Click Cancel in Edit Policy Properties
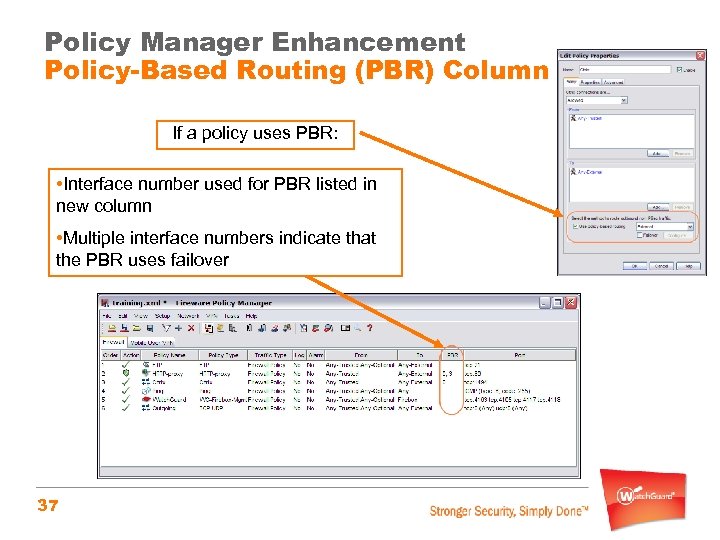This screenshot has width=720, height=540. pyautogui.click(x=662, y=266)
